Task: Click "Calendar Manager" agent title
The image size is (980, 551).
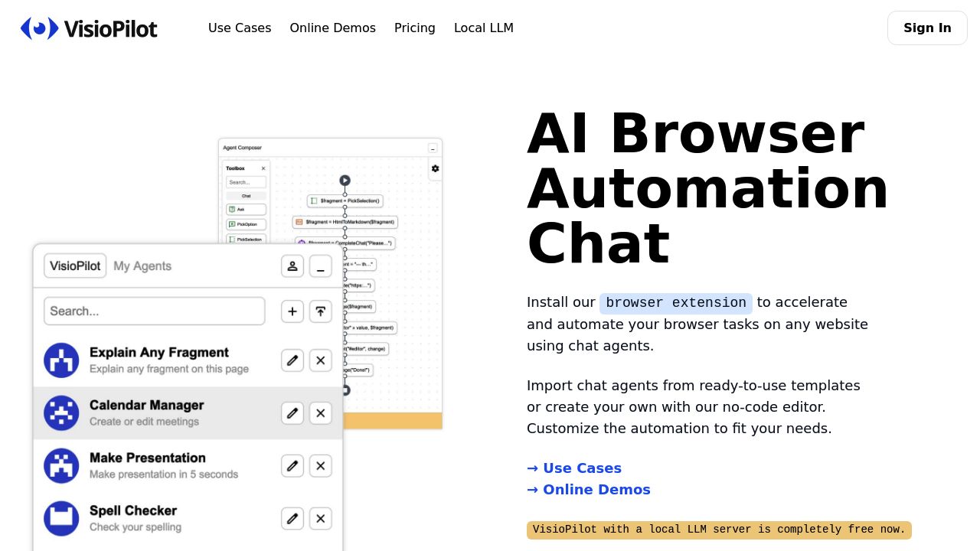Action: [147, 406]
